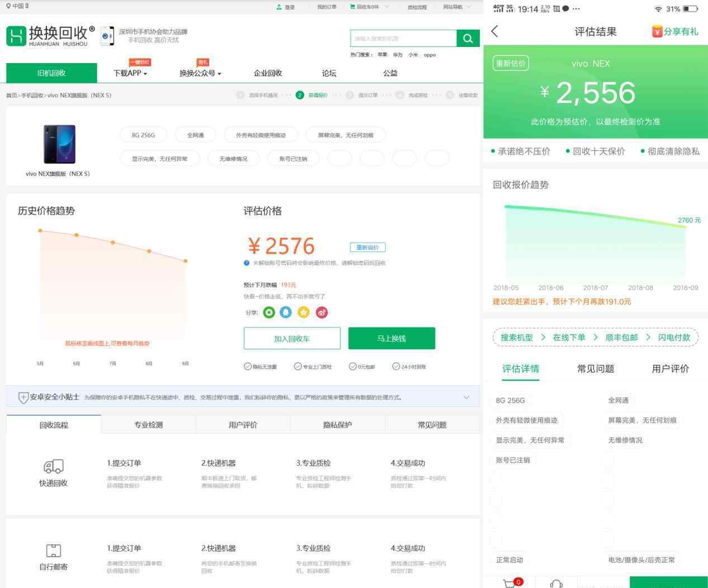708x588 pixels.
Task: Open the 企业回收 navigation item
Action: [268, 73]
